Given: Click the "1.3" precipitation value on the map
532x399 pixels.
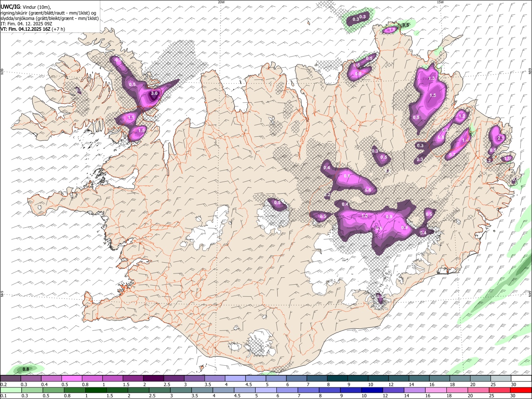Looking at the screenshot, I should (431, 78).
